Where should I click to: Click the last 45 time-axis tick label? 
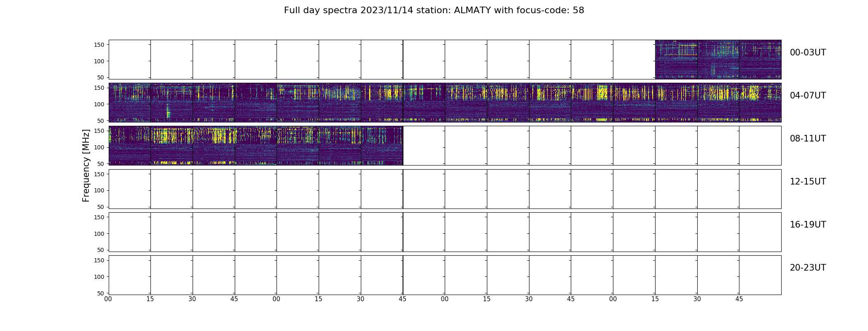(x=739, y=299)
